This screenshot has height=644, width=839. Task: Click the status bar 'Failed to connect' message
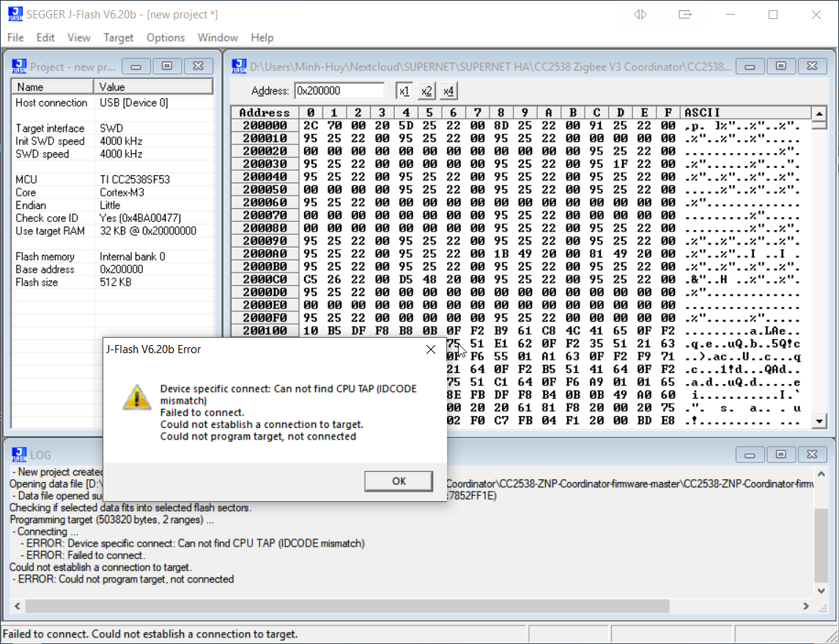point(150,634)
